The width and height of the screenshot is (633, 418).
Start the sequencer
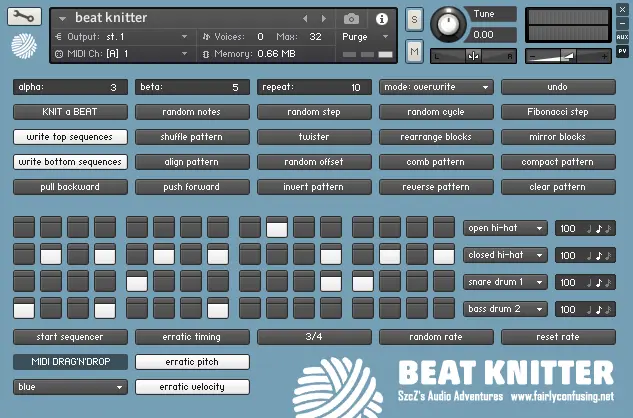tap(70, 337)
